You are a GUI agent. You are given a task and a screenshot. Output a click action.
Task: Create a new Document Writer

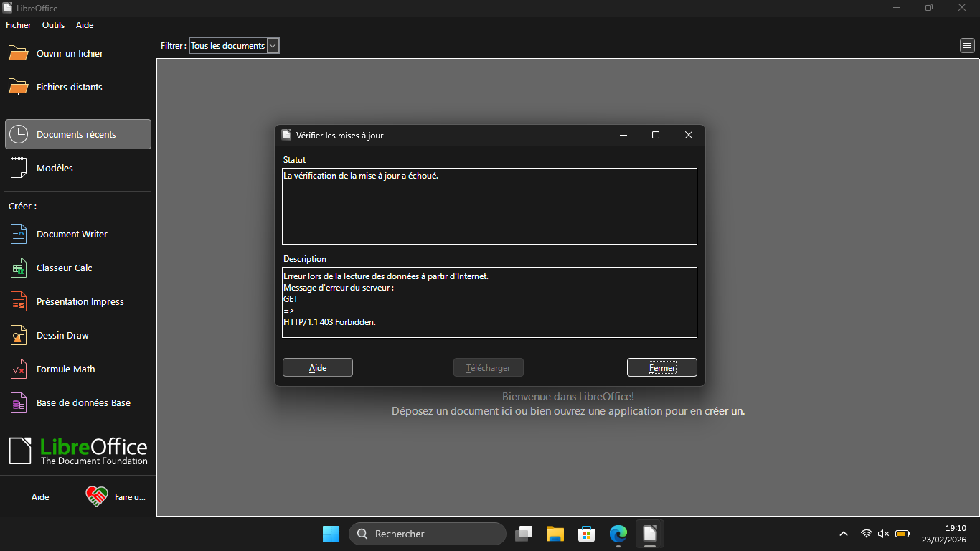click(72, 234)
